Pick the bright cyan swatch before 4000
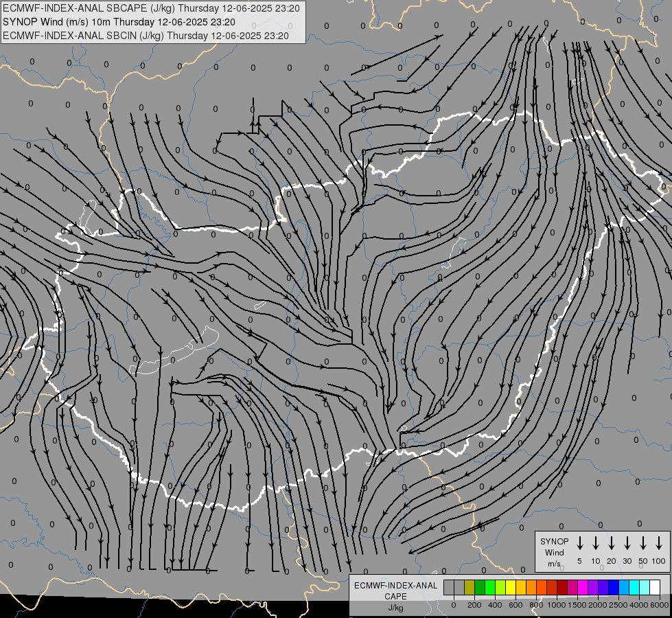 [x=634, y=587]
